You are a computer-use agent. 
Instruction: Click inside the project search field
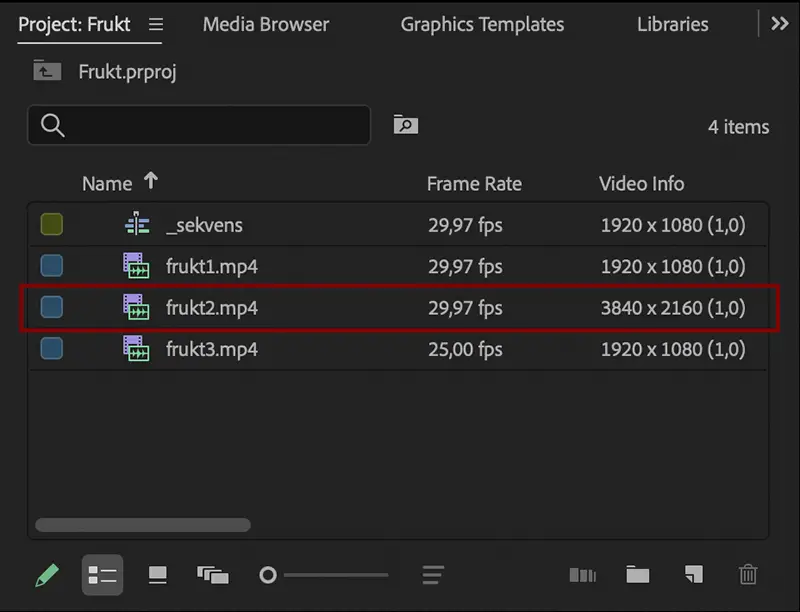coord(199,125)
